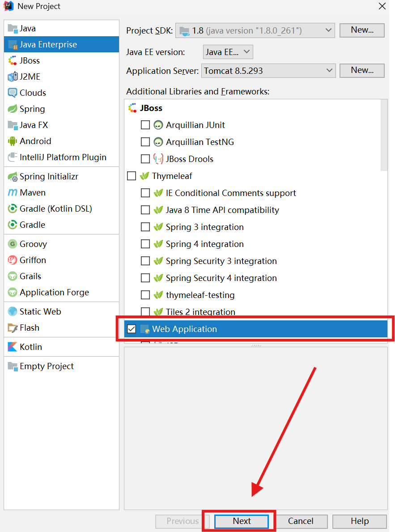The width and height of the screenshot is (395, 532).
Task: Click the Spring leaf icon in sidebar
Action: [13, 109]
